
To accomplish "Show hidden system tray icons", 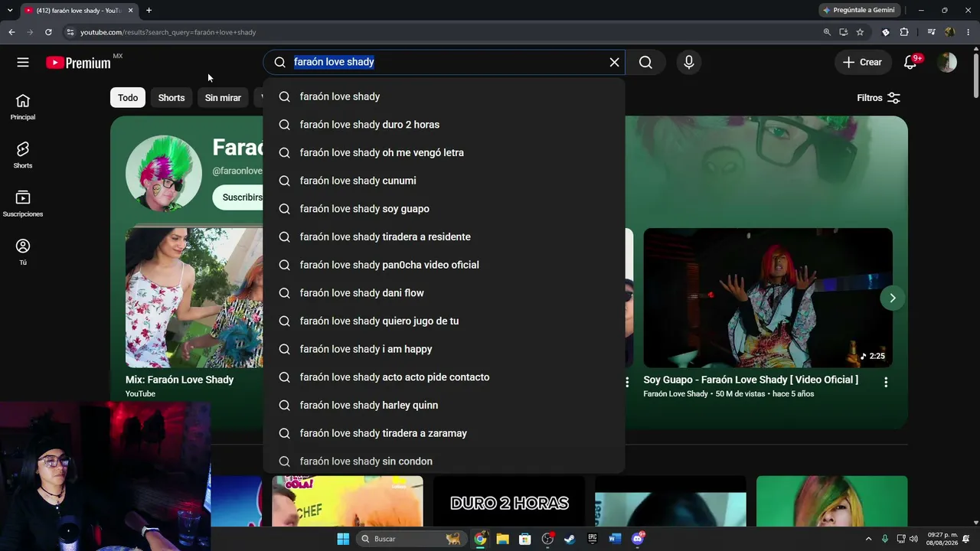I will coord(868,539).
